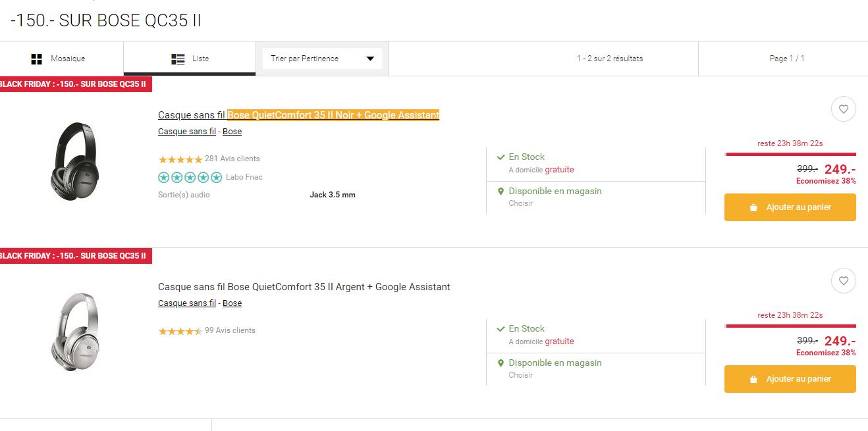Select the Liste view tab
Screen dimensions: 868x431
point(190,59)
